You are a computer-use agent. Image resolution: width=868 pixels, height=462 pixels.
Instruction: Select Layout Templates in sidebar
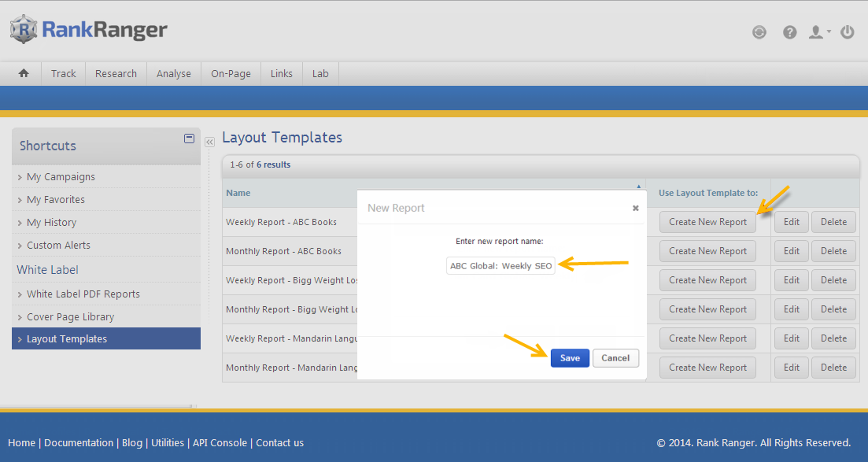click(x=105, y=338)
